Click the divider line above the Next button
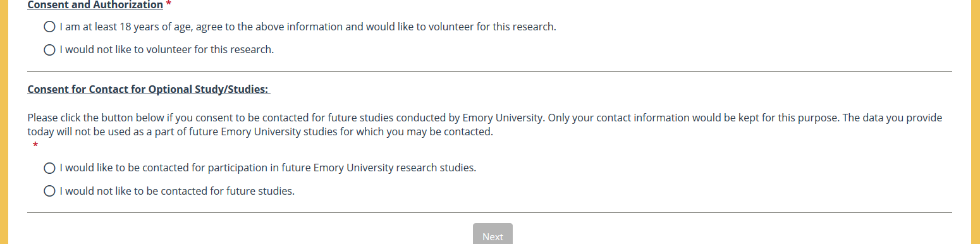 point(489,213)
